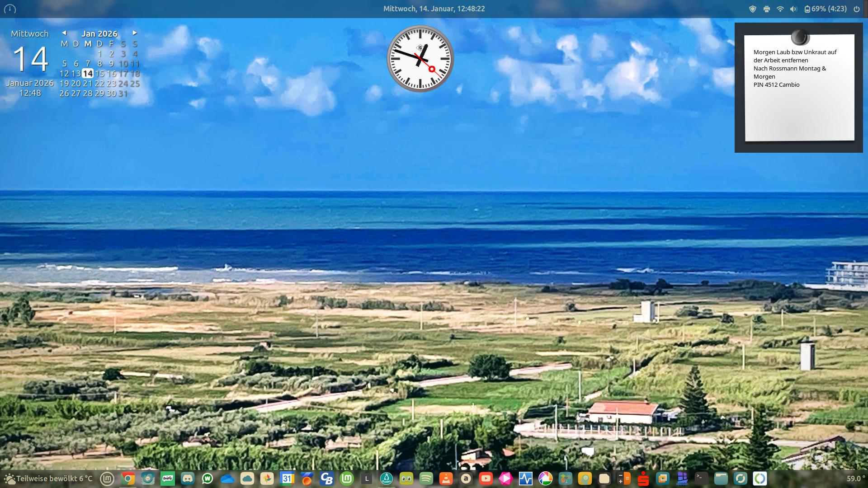The width and height of the screenshot is (868, 488).
Task: Launch the calculator app
Action: (623, 479)
